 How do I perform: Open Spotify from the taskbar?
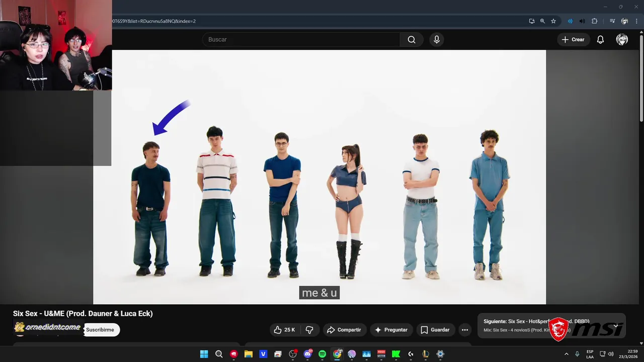coord(322,354)
